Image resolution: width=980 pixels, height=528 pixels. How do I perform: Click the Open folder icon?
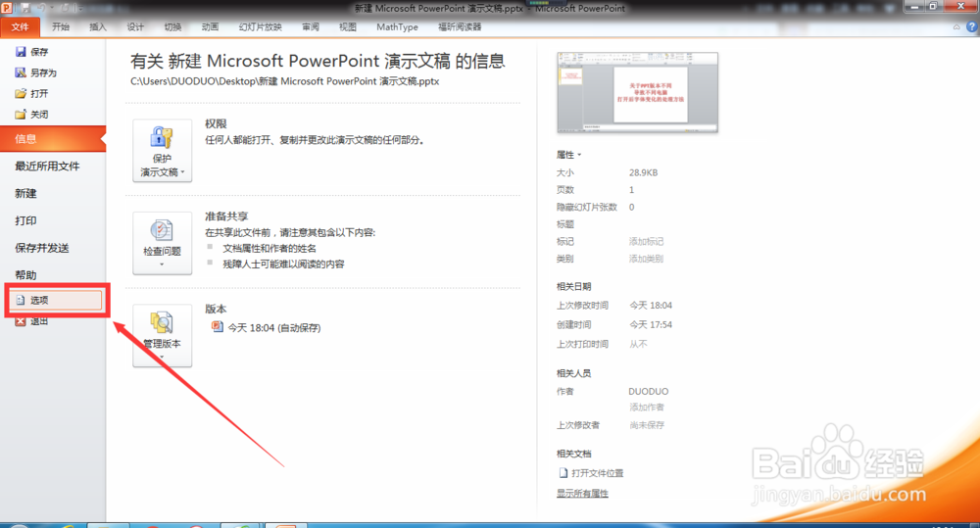pyautogui.click(x=21, y=93)
